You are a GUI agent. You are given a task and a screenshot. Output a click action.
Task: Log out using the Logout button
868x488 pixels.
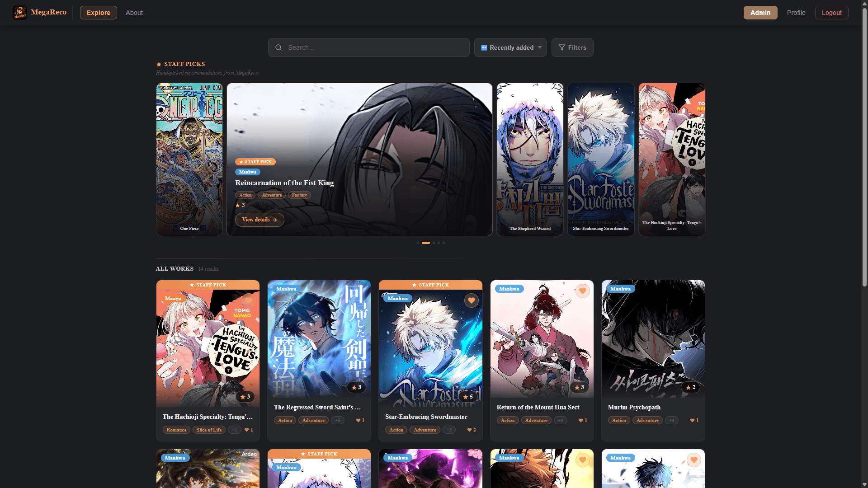click(x=832, y=13)
